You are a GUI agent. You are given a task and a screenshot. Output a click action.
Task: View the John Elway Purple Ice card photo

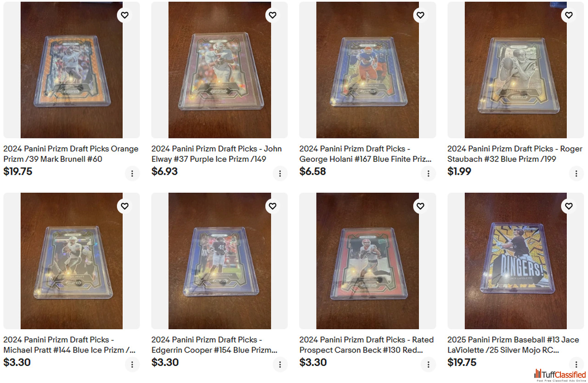pyautogui.click(x=220, y=70)
